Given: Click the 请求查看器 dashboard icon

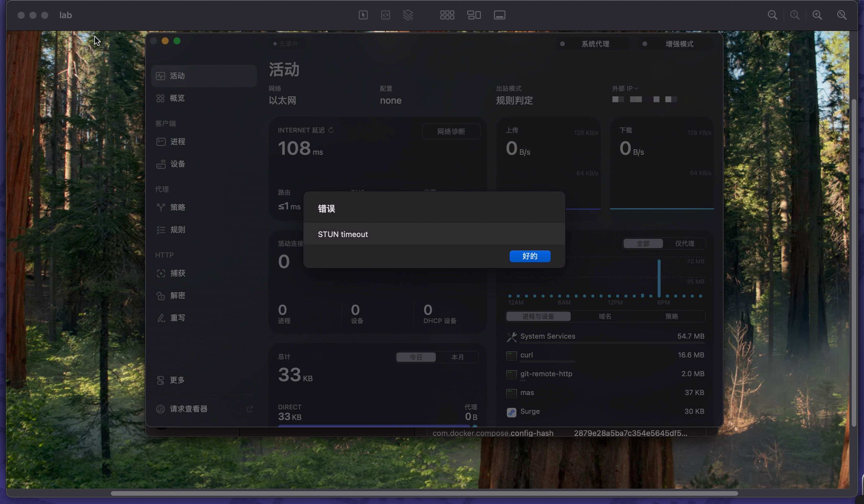Looking at the screenshot, I should pos(160,409).
